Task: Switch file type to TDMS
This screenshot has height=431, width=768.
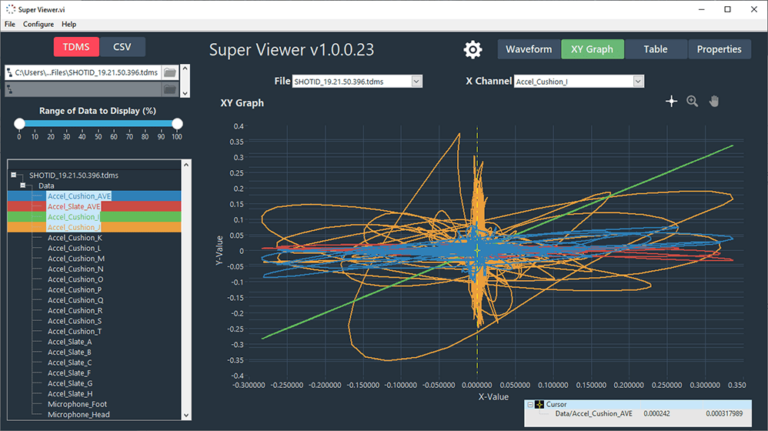Action: [x=76, y=47]
